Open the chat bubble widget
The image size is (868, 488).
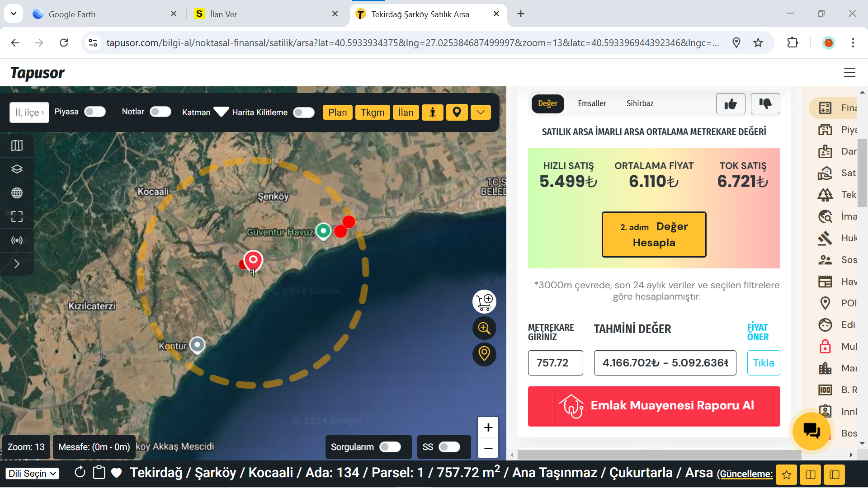click(x=811, y=431)
